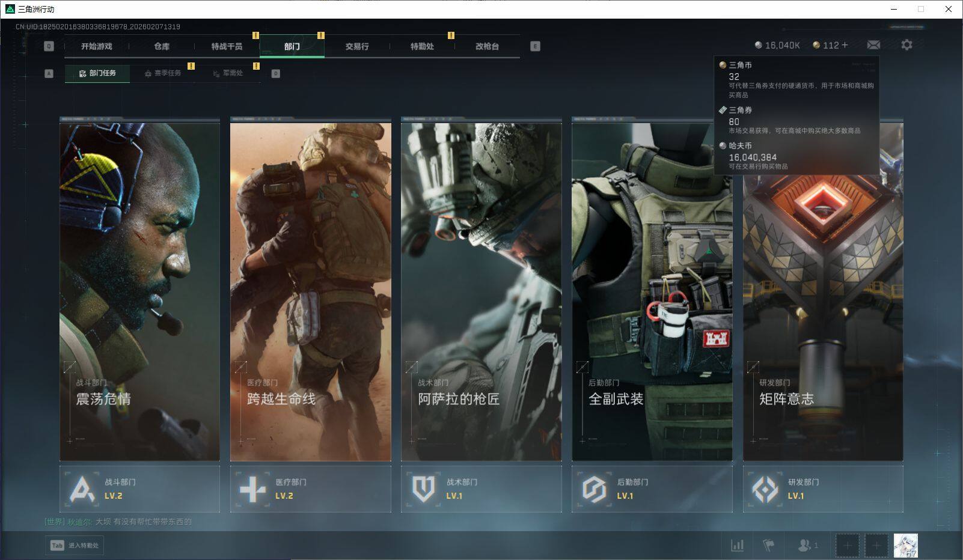This screenshot has height=560, width=963.
Task: Open the 交易行 tab
Action: pos(357,46)
